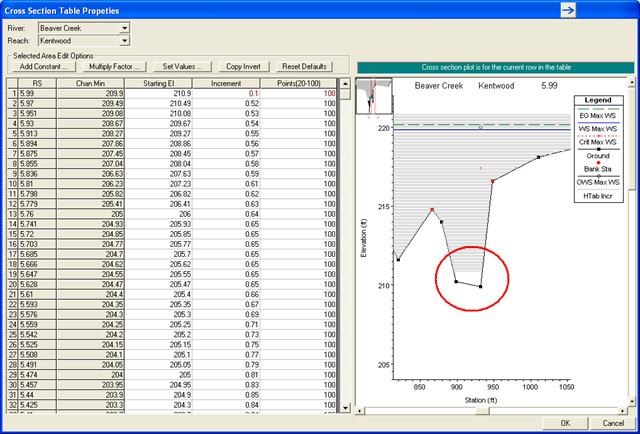
Task: Select the Increment column header
Action: point(226,83)
